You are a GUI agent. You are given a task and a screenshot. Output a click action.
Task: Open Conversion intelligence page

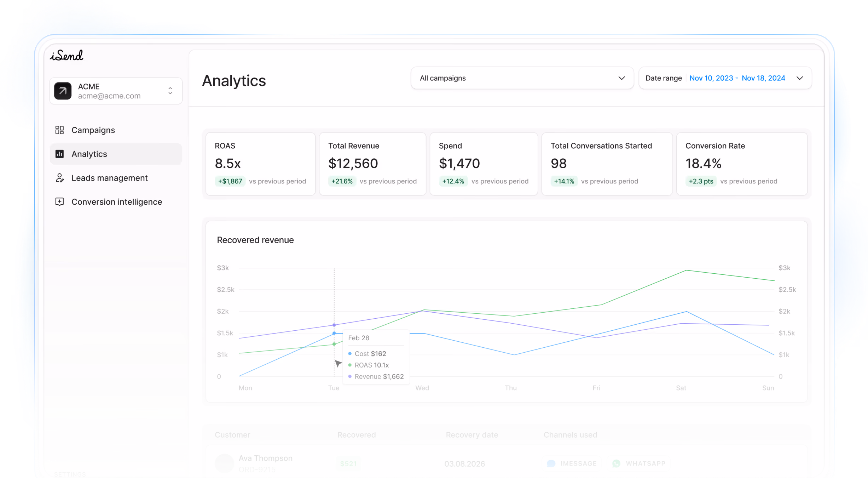(x=116, y=202)
